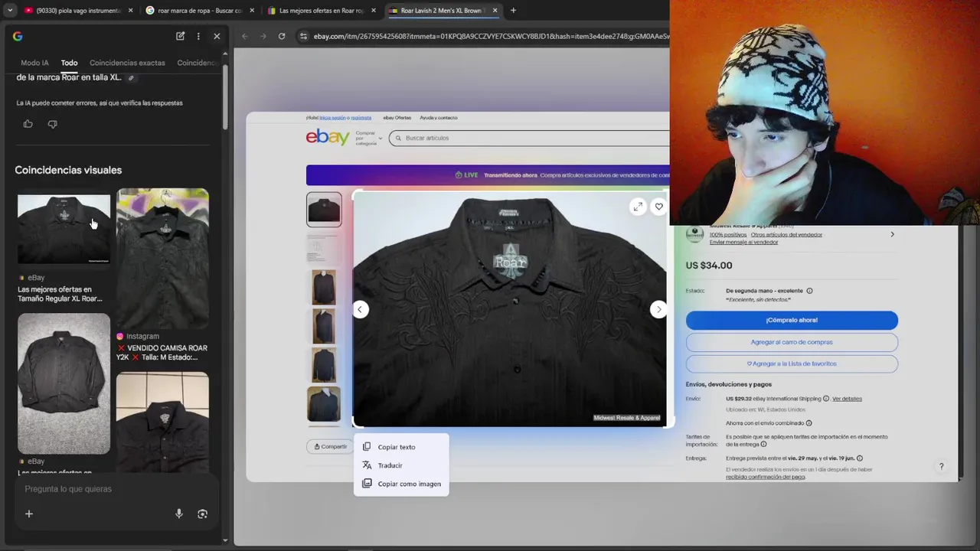The image size is (980, 551).
Task: Close the 'Las mejores ofertas en Roar' tab
Action: pyautogui.click(x=374, y=11)
